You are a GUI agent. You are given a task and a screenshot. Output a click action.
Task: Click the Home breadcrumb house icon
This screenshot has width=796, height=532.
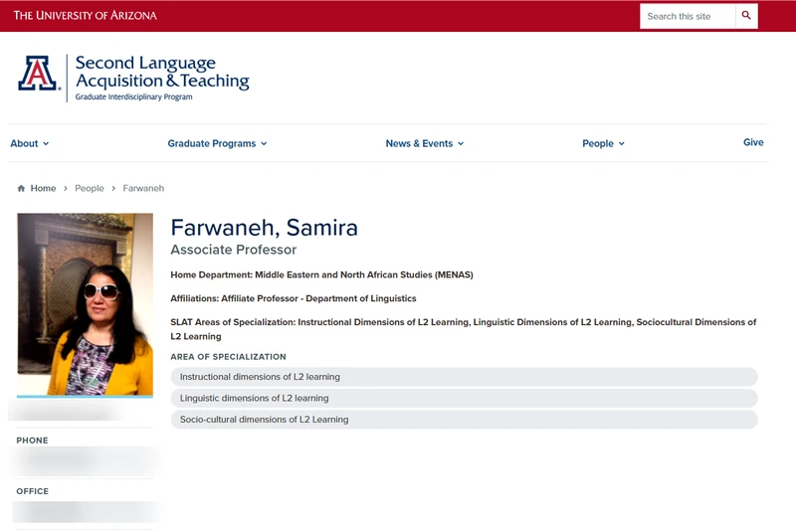tap(21, 188)
